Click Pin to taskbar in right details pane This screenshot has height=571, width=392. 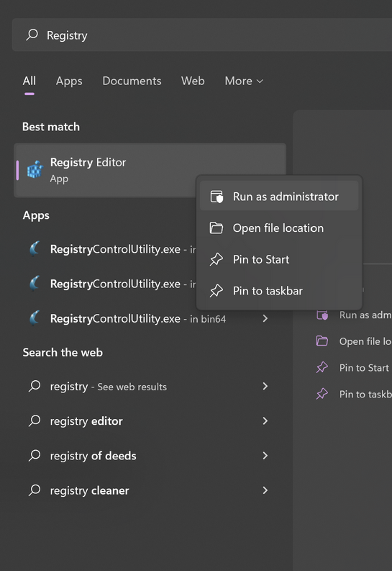365,394
